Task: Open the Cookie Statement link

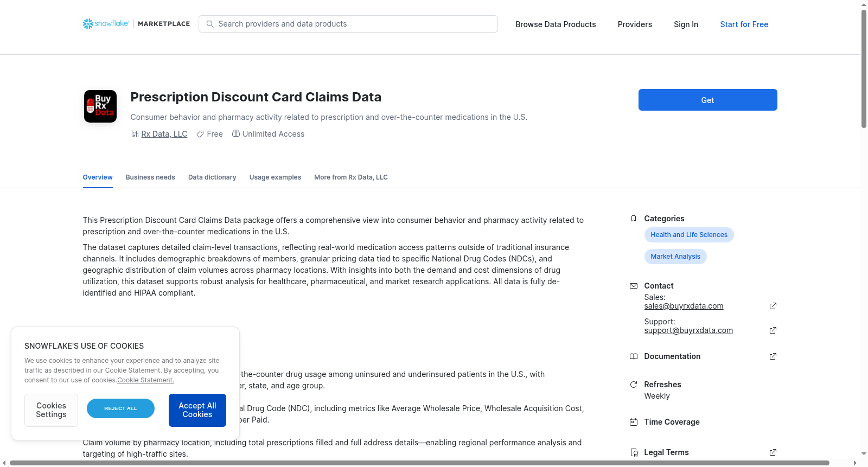Action: pos(145,380)
